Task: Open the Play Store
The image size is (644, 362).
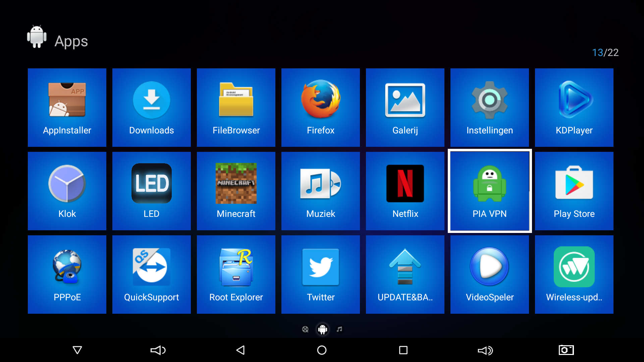Action: coord(574,191)
